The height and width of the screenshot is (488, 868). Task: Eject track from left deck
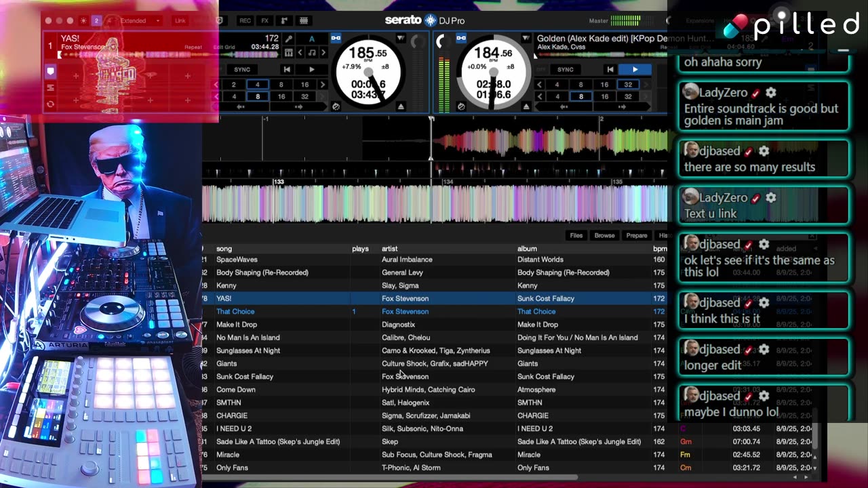pyautogui.click(x=401, y=107)
